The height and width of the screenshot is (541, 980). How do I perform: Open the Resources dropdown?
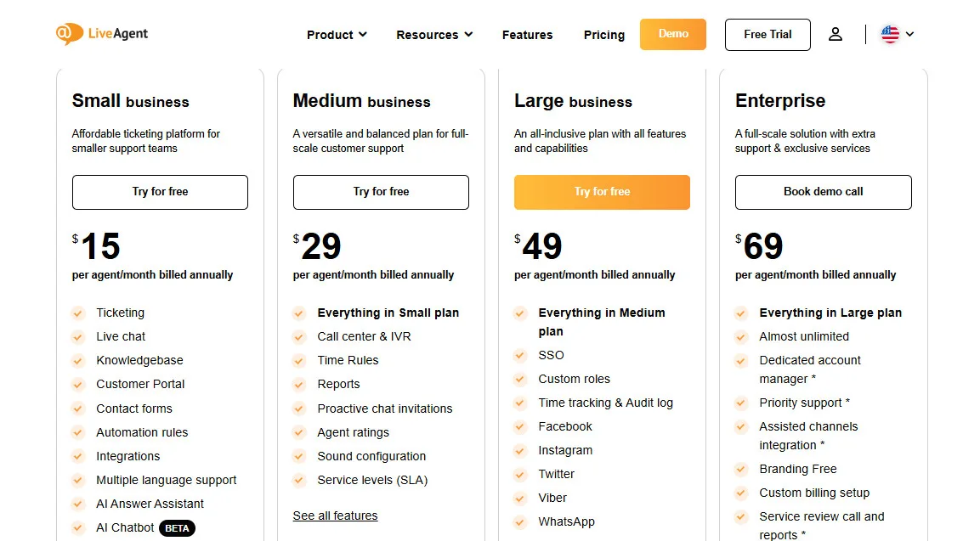pos(434,35)
